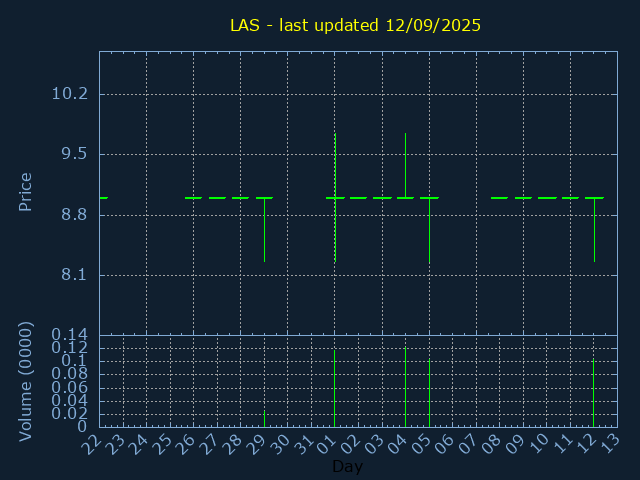Click the price range bar on day 12

tap(594, 230)
